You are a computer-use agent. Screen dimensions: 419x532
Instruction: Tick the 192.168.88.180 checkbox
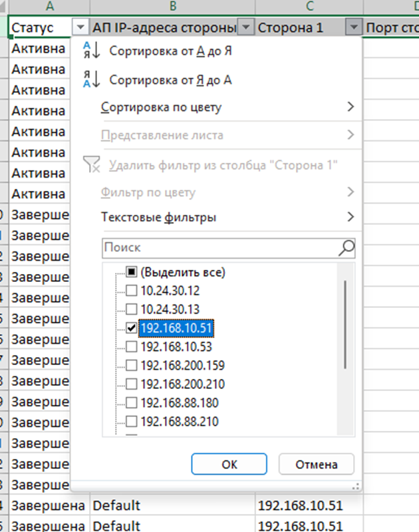(x=132, y=402)
